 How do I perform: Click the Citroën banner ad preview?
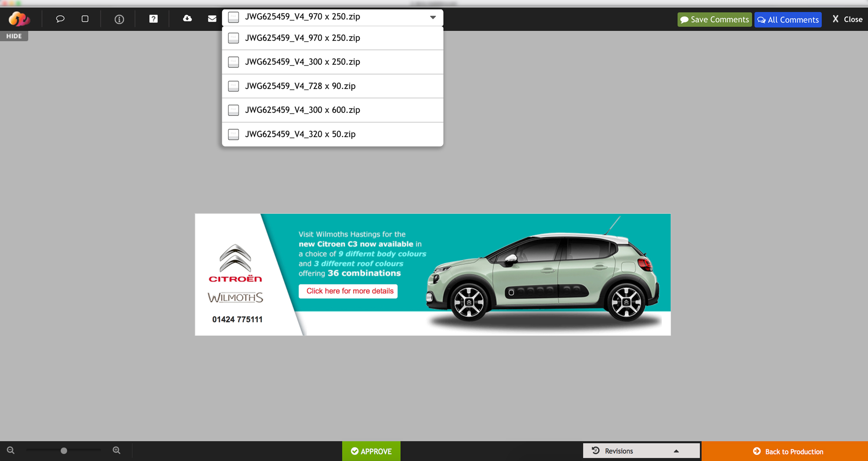point(433,275)
